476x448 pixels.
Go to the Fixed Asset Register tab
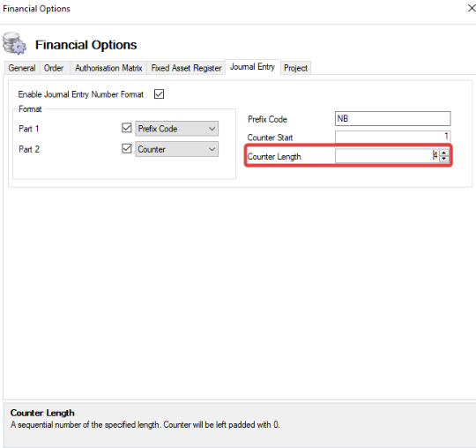click(186, 68)
